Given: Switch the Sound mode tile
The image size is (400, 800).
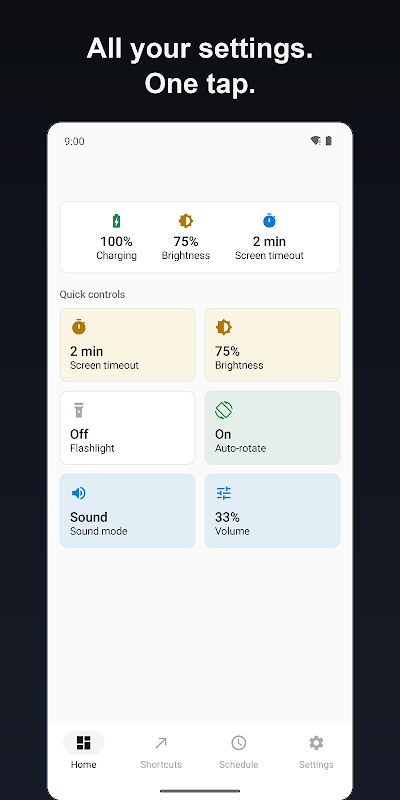Looking at the screenshot, I should [128, 511].
